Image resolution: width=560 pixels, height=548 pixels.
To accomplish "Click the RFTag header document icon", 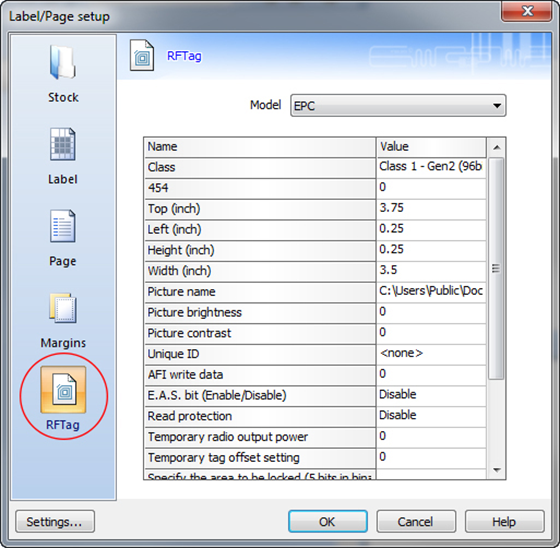I will coord(142,55).
